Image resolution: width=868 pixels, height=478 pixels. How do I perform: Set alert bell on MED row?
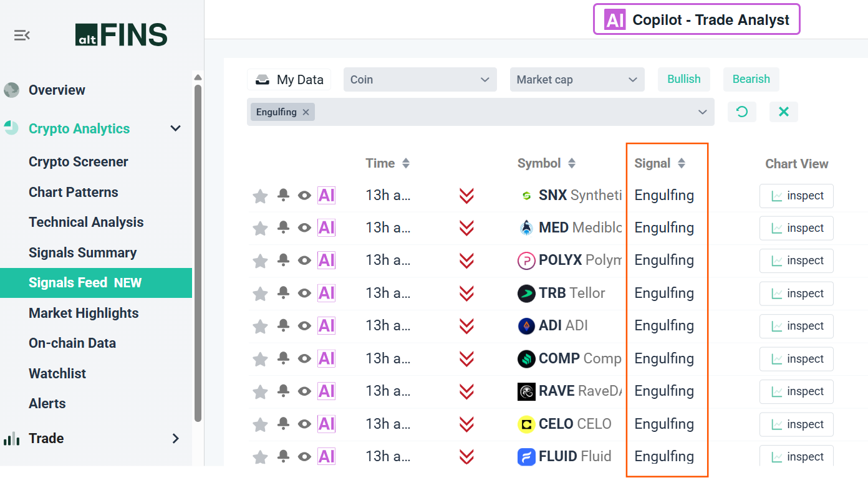coord(283,227)
